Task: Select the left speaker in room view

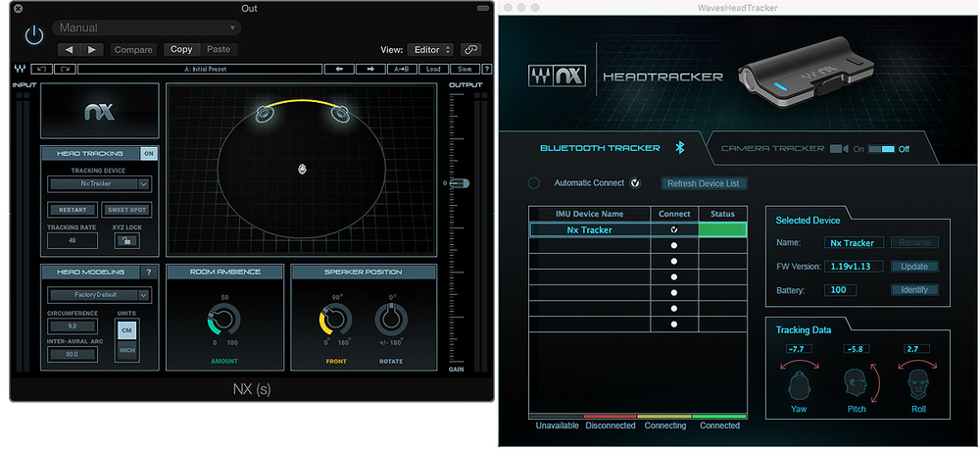Action: tap(265, 114)
